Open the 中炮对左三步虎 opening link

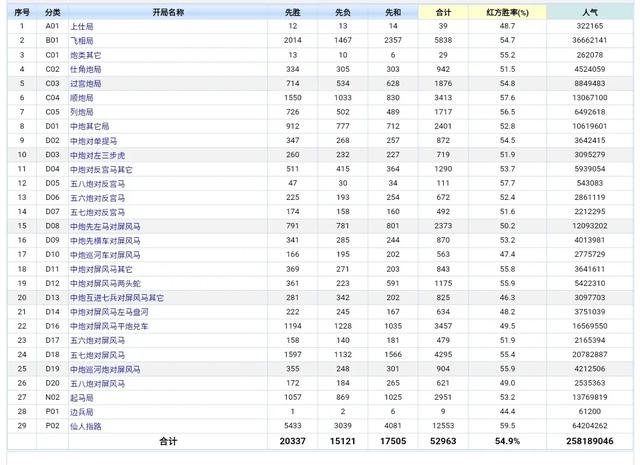pos(98,155)
